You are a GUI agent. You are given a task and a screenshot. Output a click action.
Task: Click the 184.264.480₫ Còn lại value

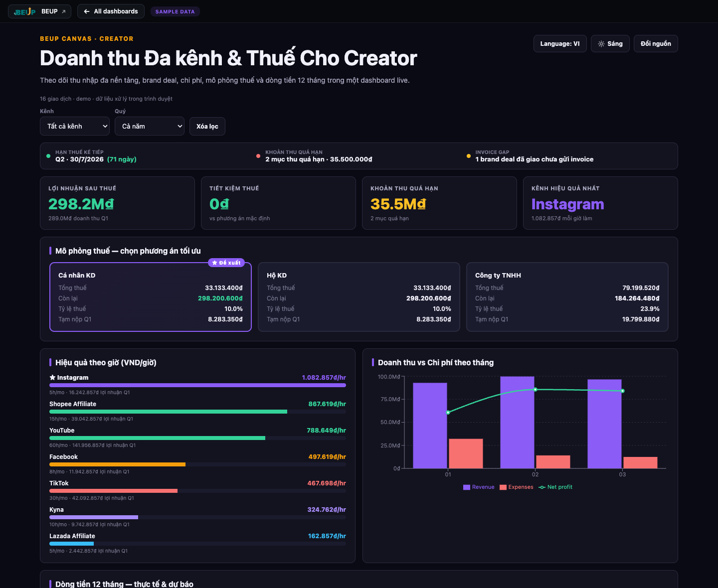click(637, 298)
